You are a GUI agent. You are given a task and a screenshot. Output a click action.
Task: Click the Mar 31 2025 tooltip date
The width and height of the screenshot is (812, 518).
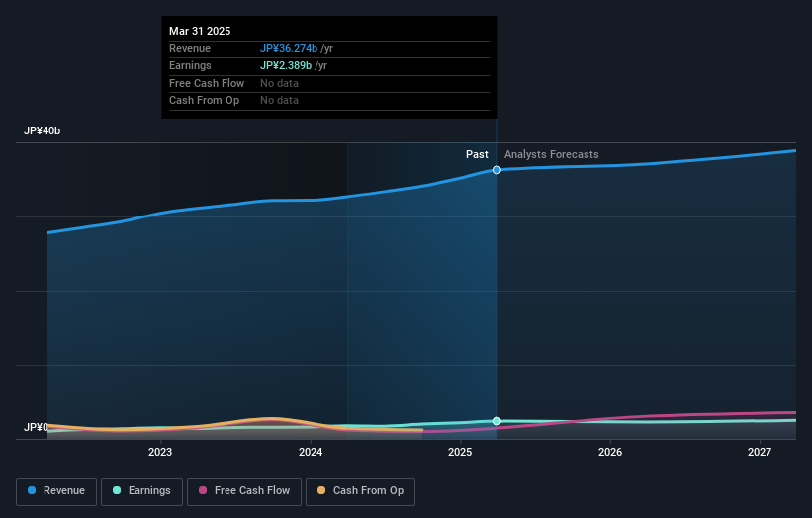pos(200,31)
